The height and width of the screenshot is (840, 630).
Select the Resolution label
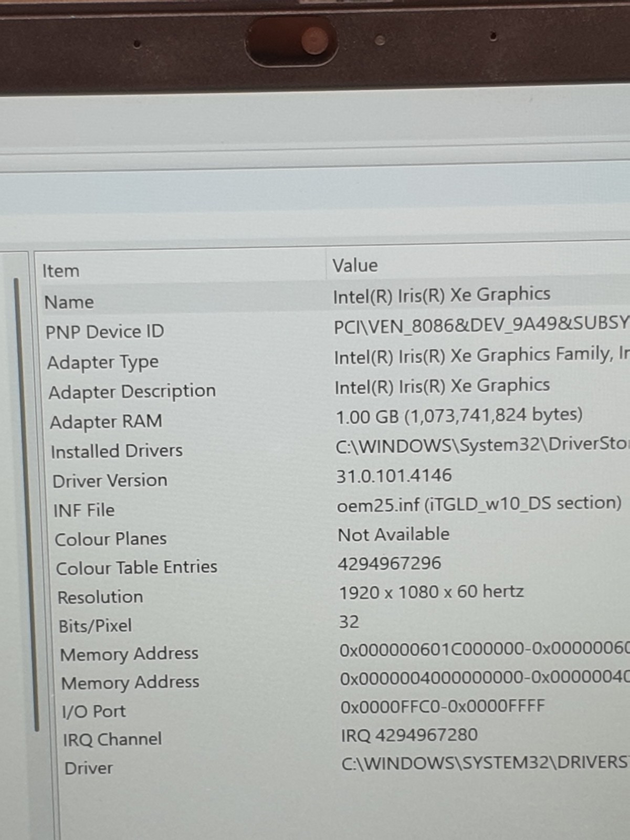tap(100, 597)
